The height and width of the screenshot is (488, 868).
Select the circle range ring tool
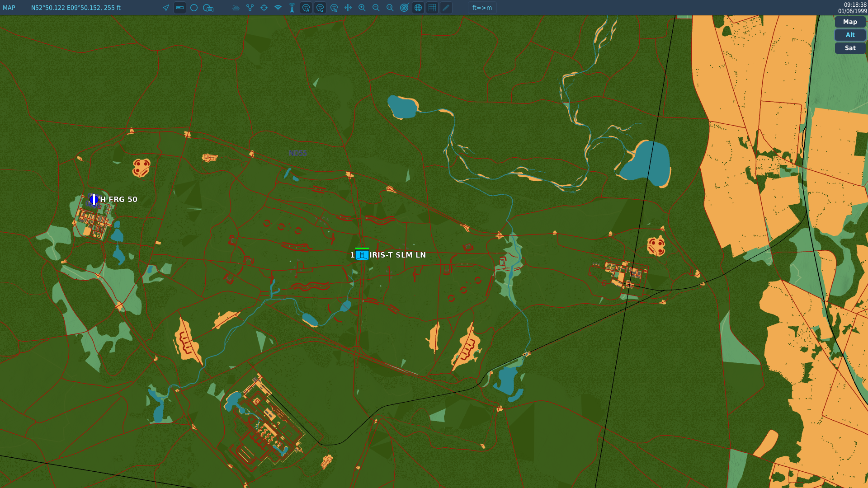[x=194, y=8]
